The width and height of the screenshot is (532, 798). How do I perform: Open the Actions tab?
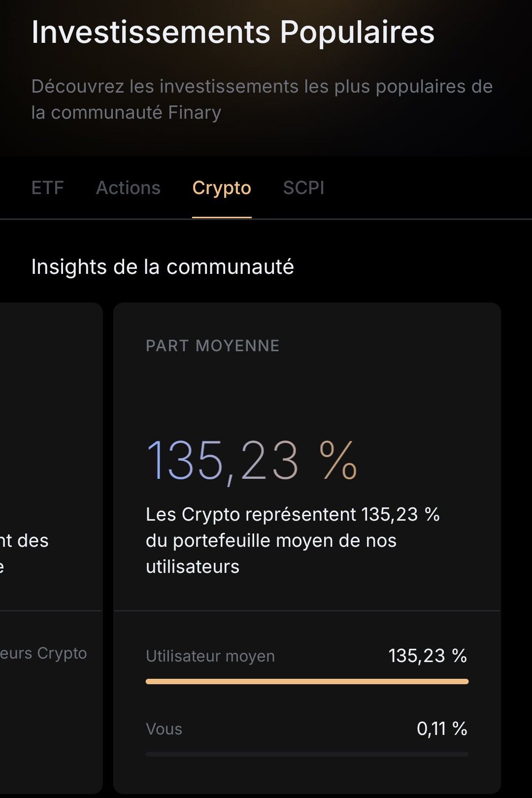pos(128,188)
